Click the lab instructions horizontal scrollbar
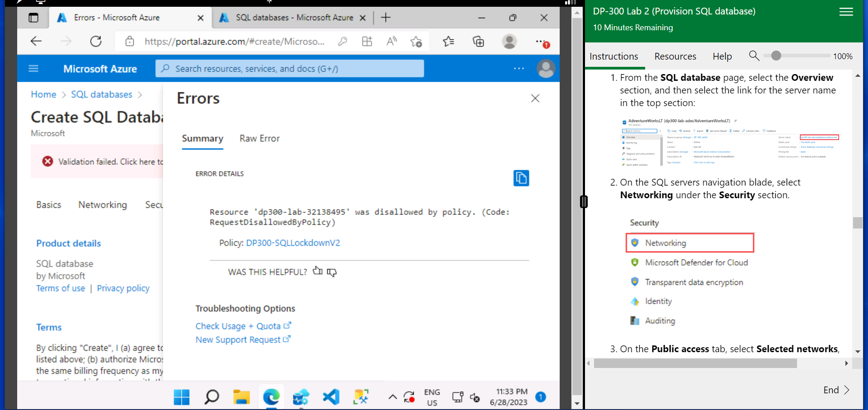The image size is (868, 410). coord(695,363)
